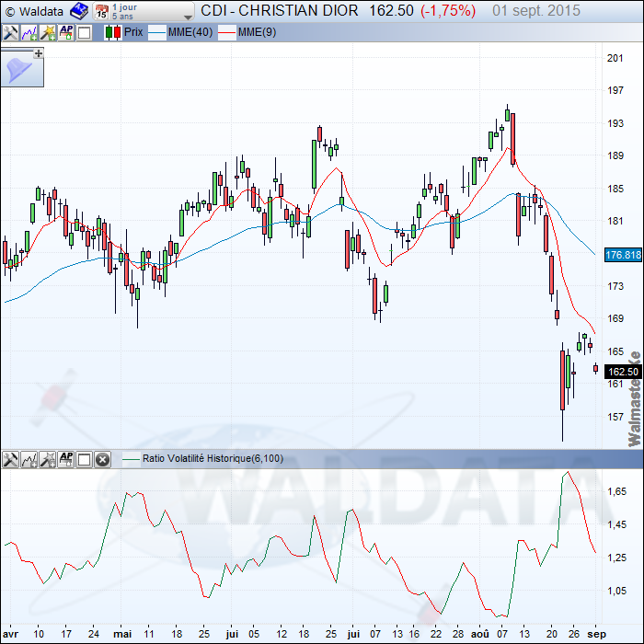Click the 'mai' label on the time axis
The width and height of the screenshot is (644, 644).
[122, 634]
